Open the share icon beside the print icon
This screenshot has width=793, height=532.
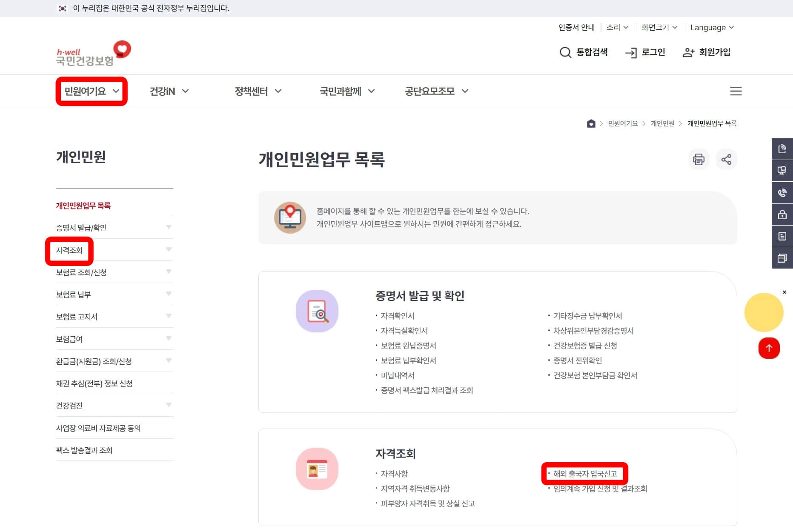[727, 160]
